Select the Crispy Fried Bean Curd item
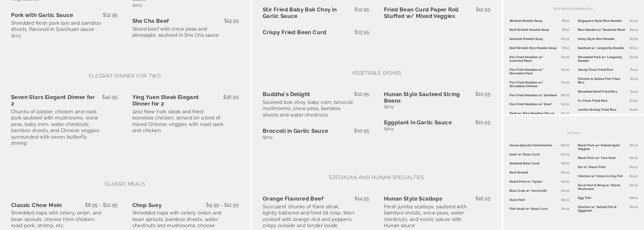Screen dimensions: 644x230 (294, 32)
